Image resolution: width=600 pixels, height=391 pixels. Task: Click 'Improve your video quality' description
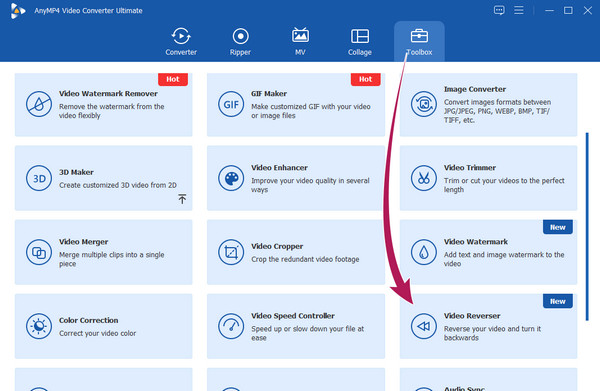310,185
